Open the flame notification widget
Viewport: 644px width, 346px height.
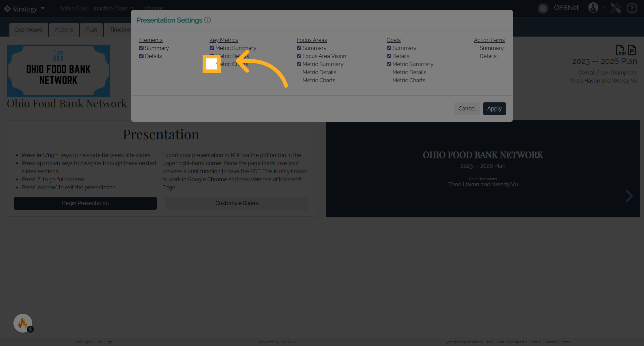pyautogui.click(x=23, y=323)
